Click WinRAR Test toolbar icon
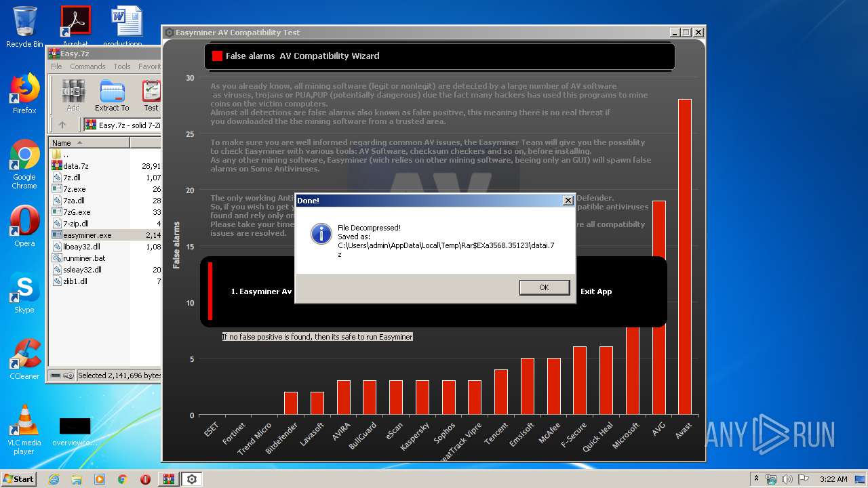This screenshot has width=868, height=488. [x=151, y=96]
